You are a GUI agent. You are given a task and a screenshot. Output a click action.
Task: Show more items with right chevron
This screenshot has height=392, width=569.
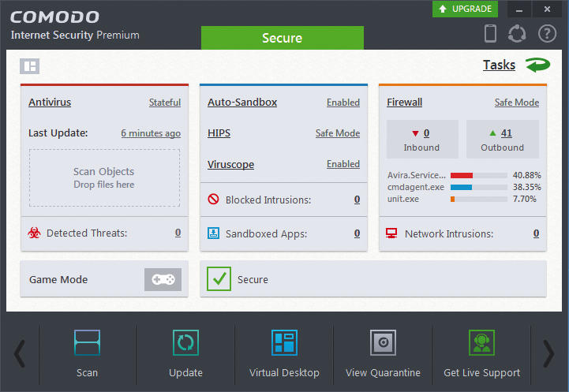[x=548, y=353]
